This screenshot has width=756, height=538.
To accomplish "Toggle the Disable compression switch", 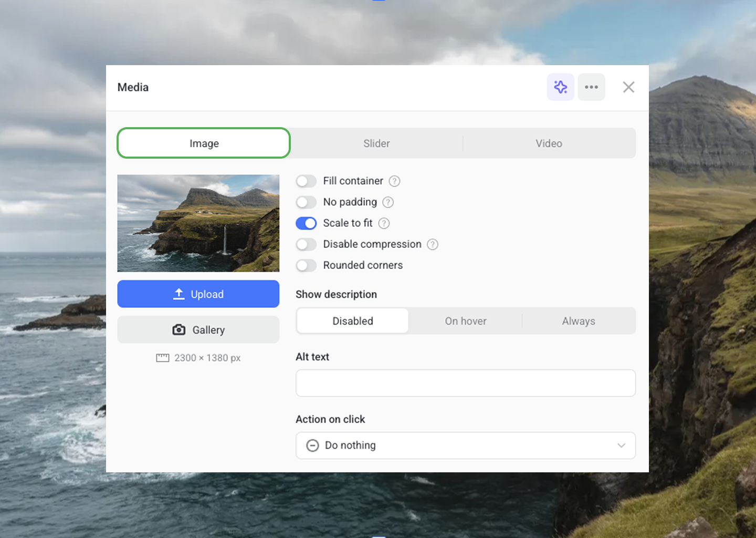I will coord(306,244).
